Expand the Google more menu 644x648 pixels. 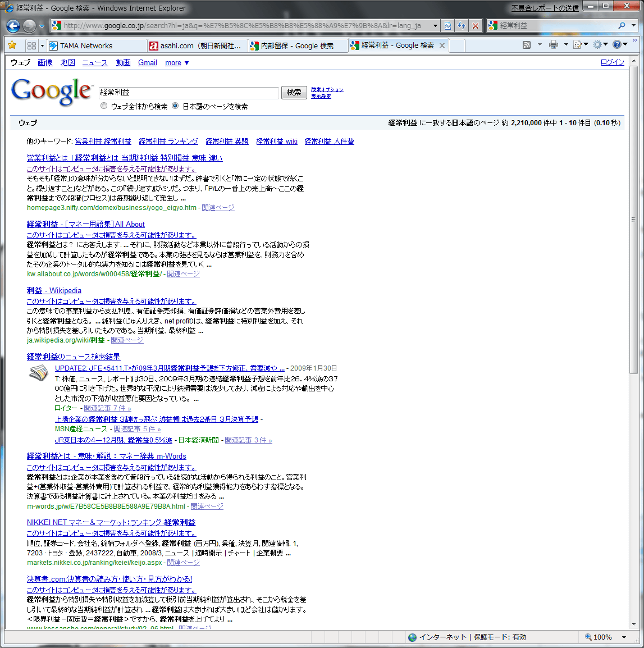click(x=177, y=63)
